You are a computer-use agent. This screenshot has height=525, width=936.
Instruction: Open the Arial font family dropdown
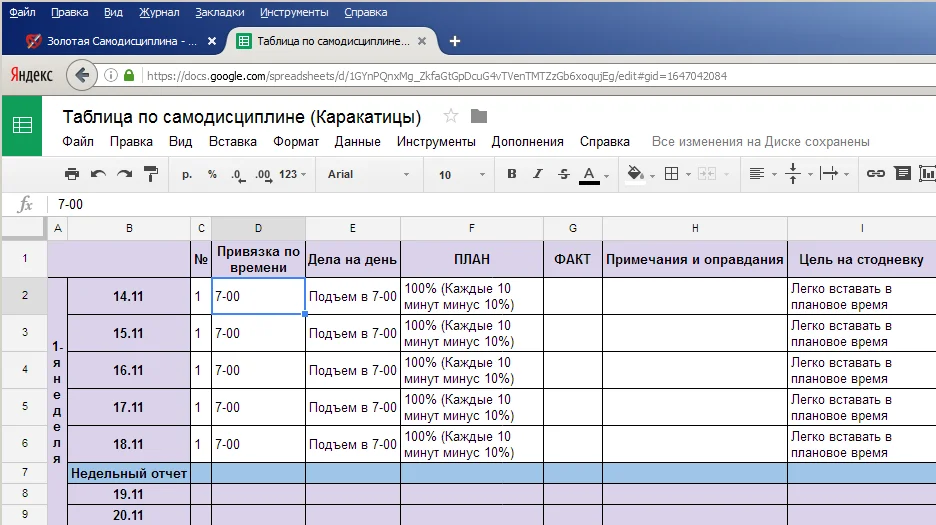[x=368, y=174]
